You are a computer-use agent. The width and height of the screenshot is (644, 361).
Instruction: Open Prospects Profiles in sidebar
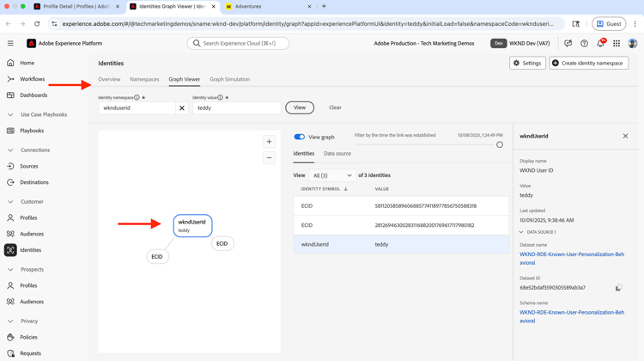coord(28,285)
